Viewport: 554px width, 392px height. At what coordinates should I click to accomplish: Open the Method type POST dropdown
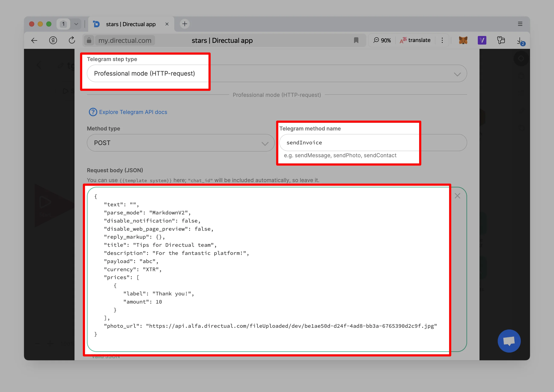[180, 143]
